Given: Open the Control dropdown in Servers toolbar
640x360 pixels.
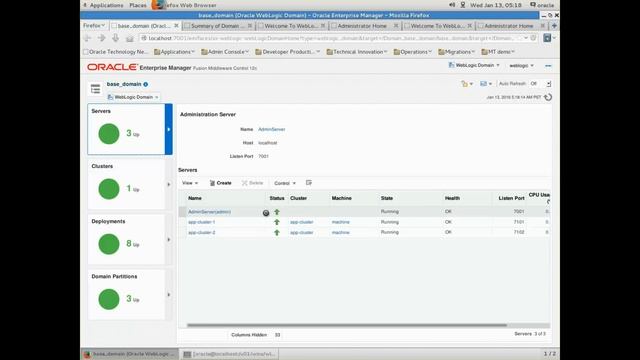Looking at the screenshot, I should click(x=285, y=183).
